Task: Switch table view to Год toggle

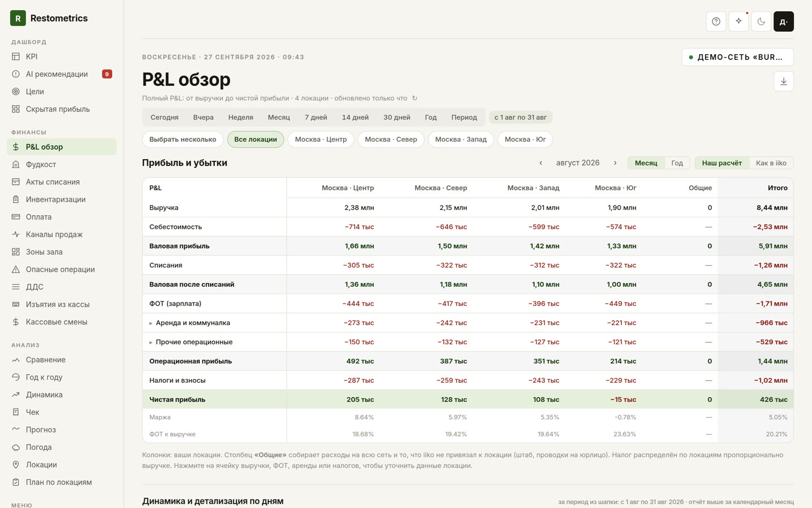Action: [677, 163]
